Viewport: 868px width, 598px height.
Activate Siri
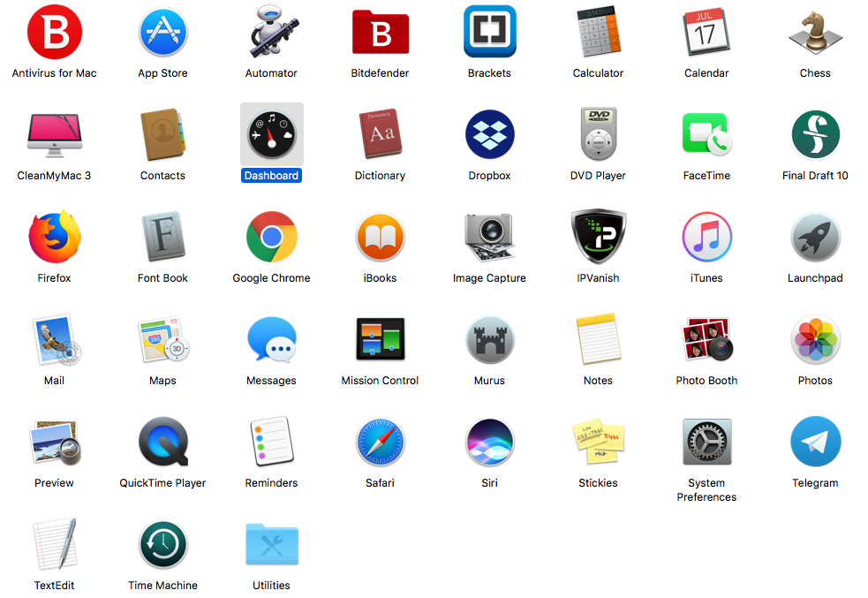point(489,442)
